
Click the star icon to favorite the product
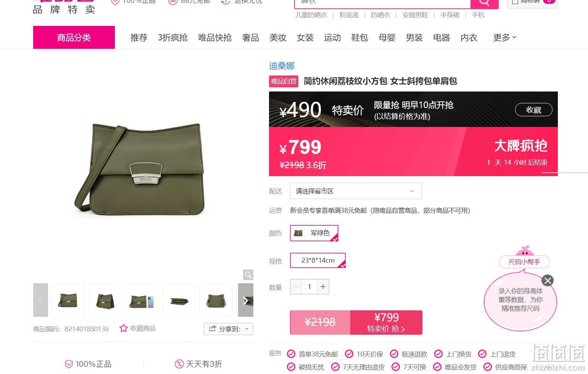(123, 328)
